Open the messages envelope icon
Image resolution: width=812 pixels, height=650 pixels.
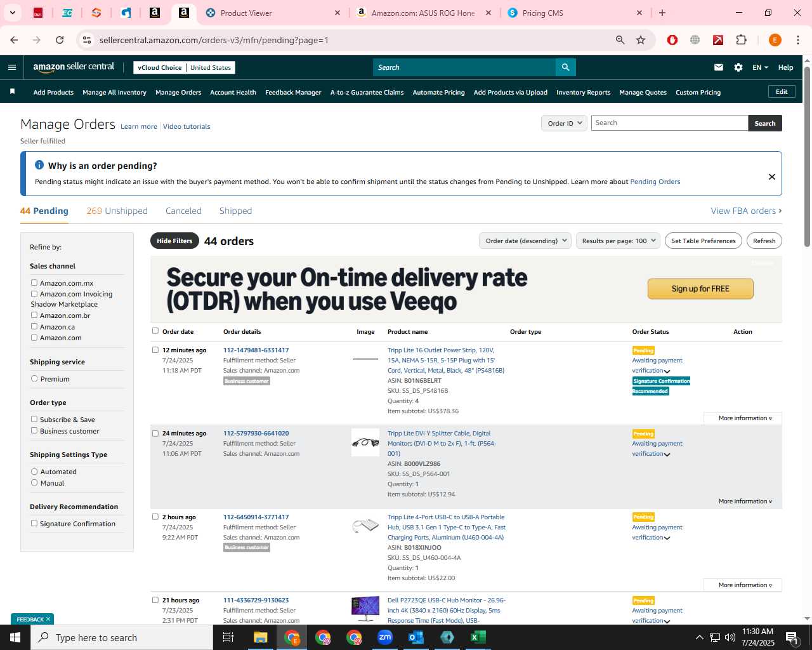(x=719, y=67)
